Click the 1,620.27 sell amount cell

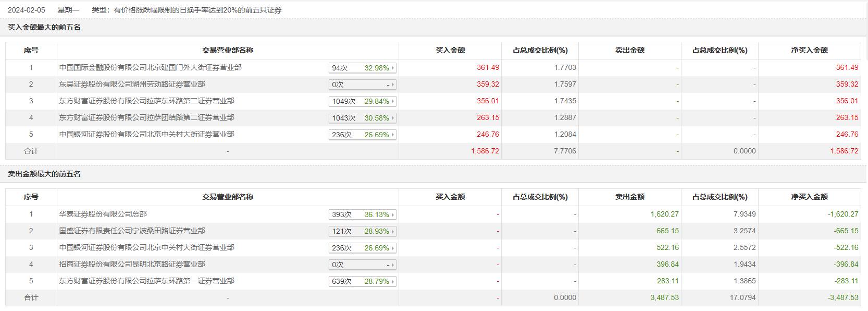[x=664, y=214]
